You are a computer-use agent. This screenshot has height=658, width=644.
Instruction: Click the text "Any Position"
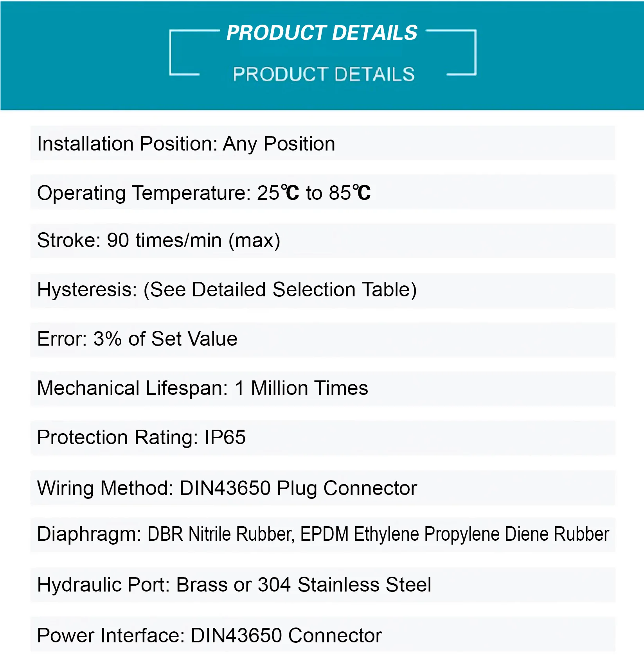[x=279, y=144]
